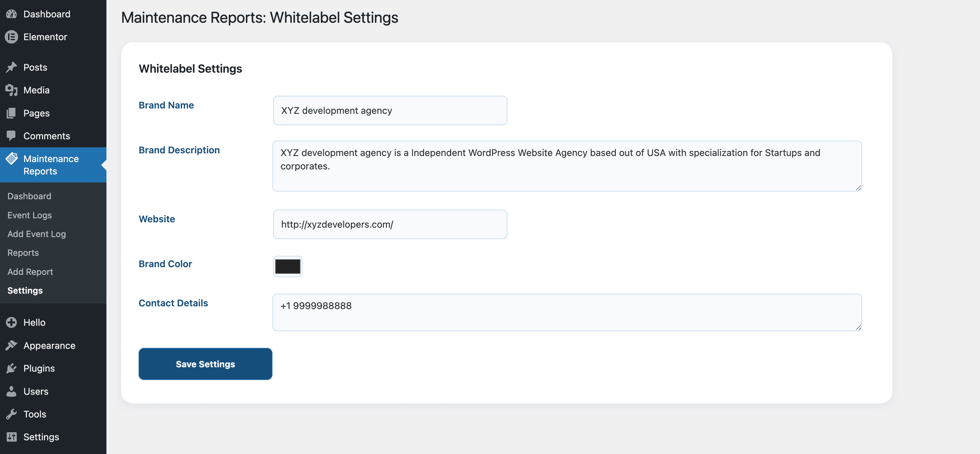Click the Users person icon
Viewport: 980px width, 454px height.
click(11, 391)
